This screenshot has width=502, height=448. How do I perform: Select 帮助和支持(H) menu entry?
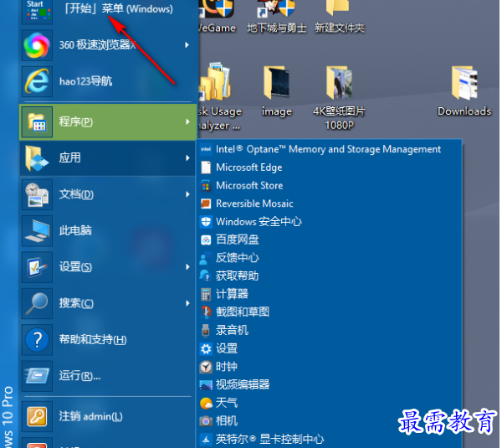(x=108, y=339)
